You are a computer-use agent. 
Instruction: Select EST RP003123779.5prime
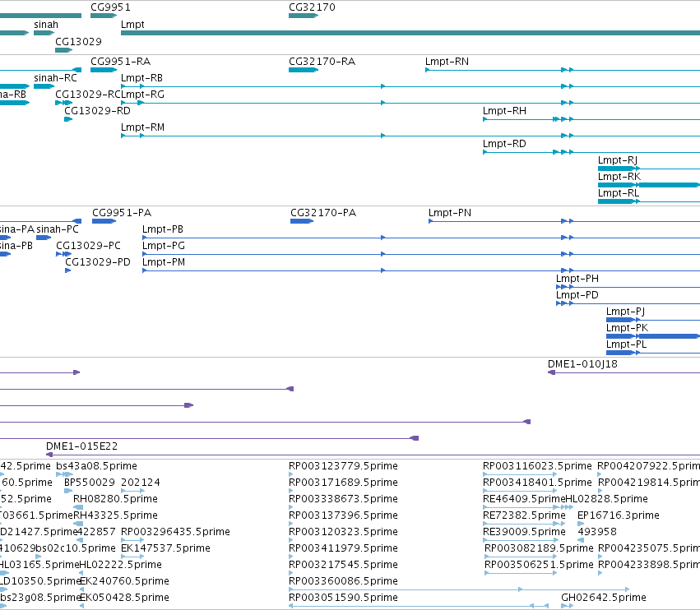[x=291, y=474]
